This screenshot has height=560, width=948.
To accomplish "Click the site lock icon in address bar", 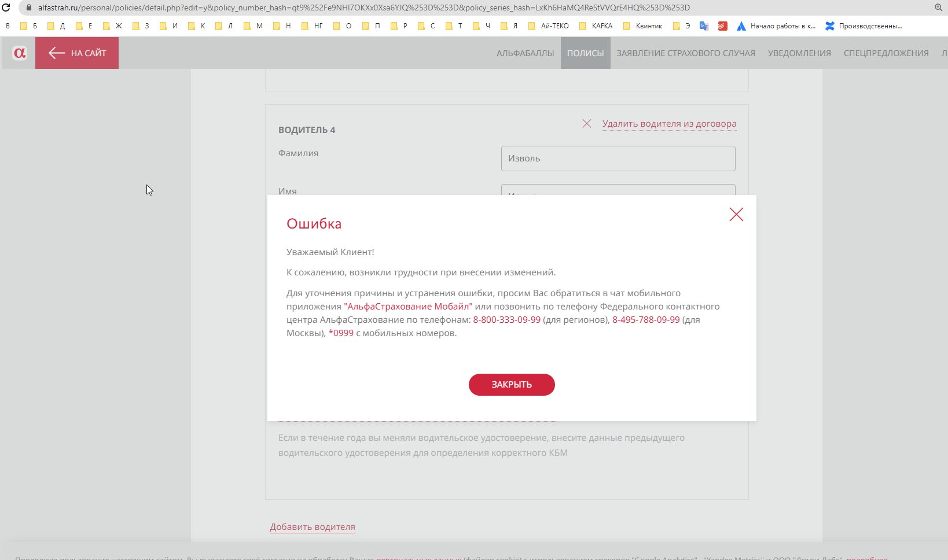I will click(29, 8).
